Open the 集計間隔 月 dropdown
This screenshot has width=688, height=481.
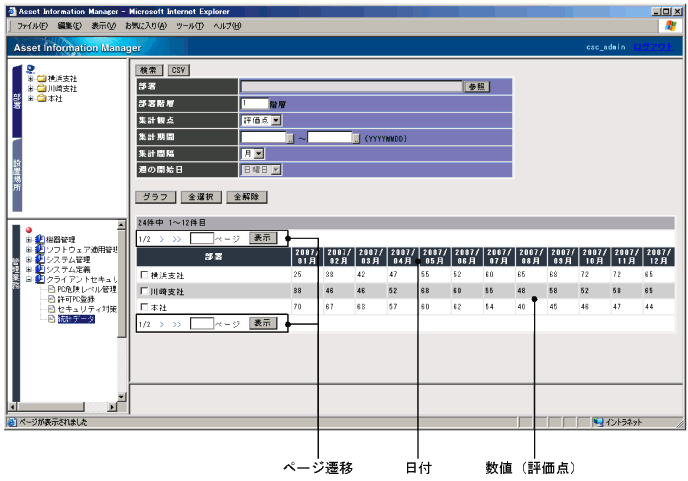pyautogui.click(x=258, y=154)
